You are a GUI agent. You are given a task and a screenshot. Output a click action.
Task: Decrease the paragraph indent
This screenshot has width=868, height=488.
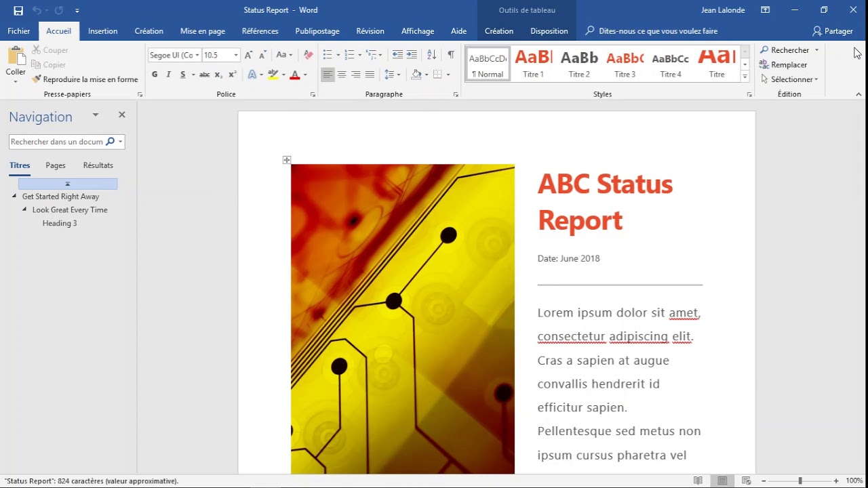pos(397,55)
